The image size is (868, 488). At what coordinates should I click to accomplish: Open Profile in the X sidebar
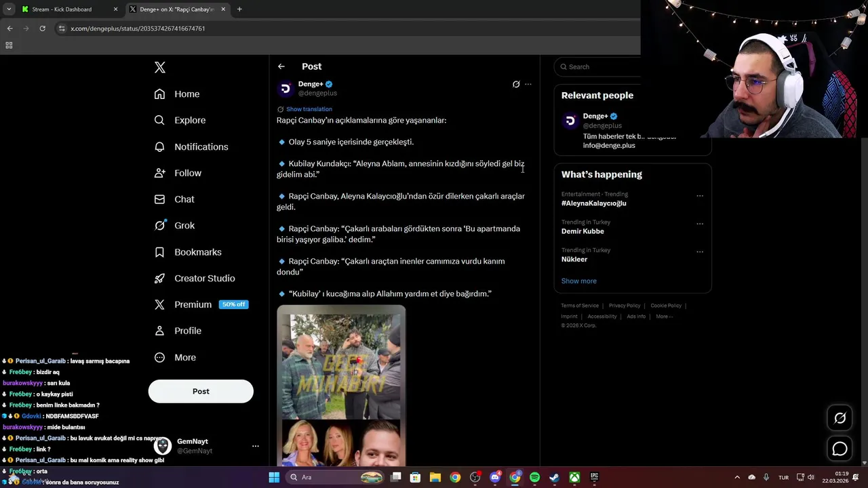coord(178,331)
